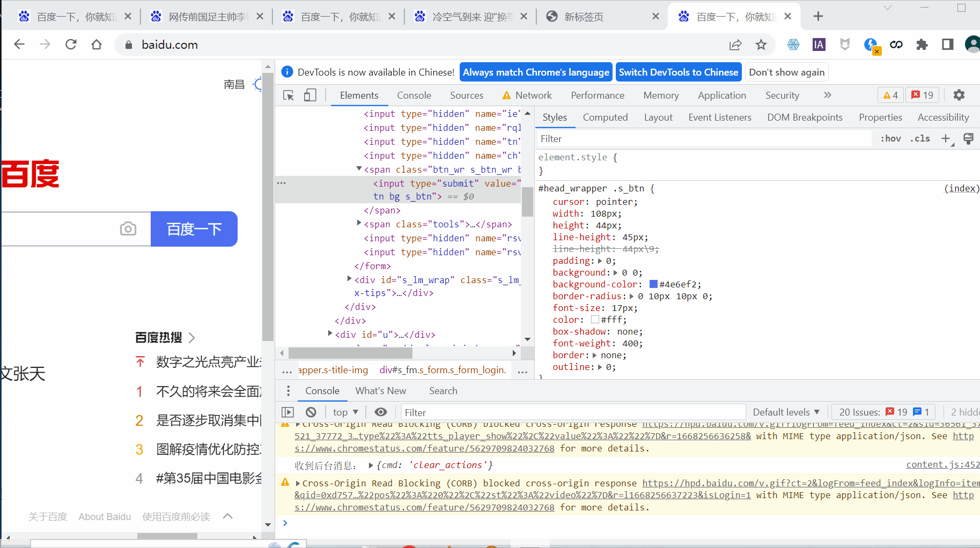Click the console Filter input field
The height and width of the screenshot is (548, 980).
[573, 412]
